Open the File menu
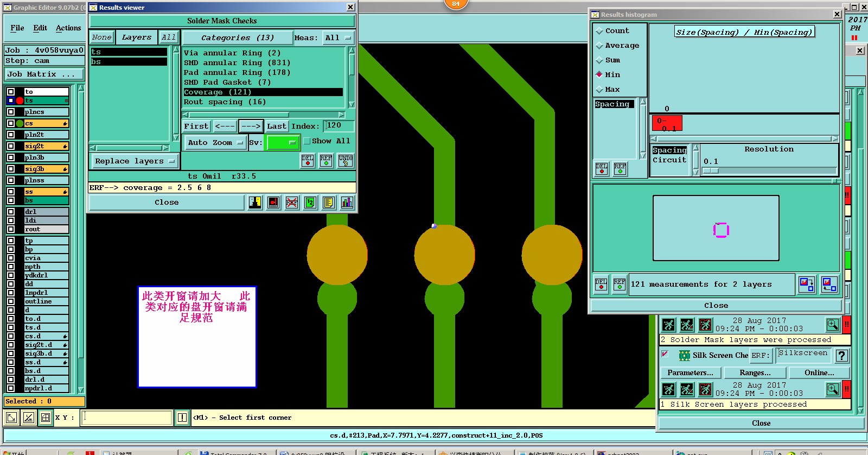 [17, 28]
